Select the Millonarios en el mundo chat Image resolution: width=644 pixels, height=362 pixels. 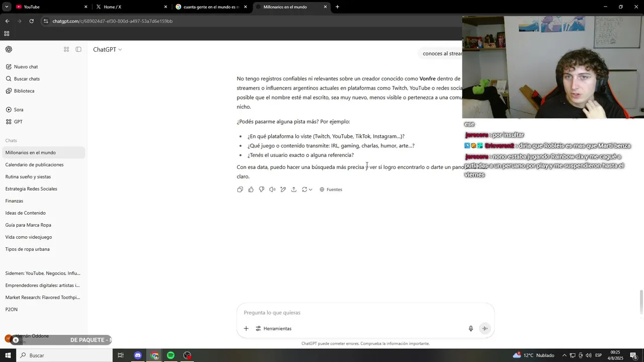[43, 152]
